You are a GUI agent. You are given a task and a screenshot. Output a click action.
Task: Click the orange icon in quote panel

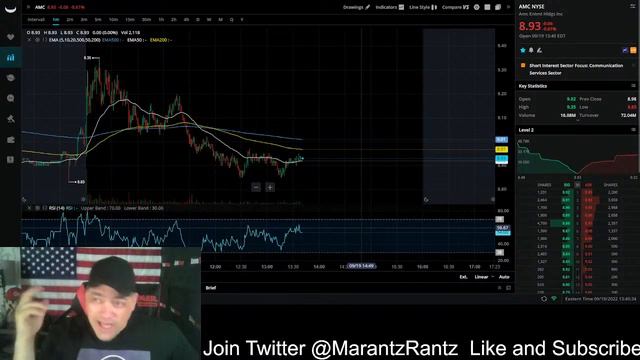633,50
